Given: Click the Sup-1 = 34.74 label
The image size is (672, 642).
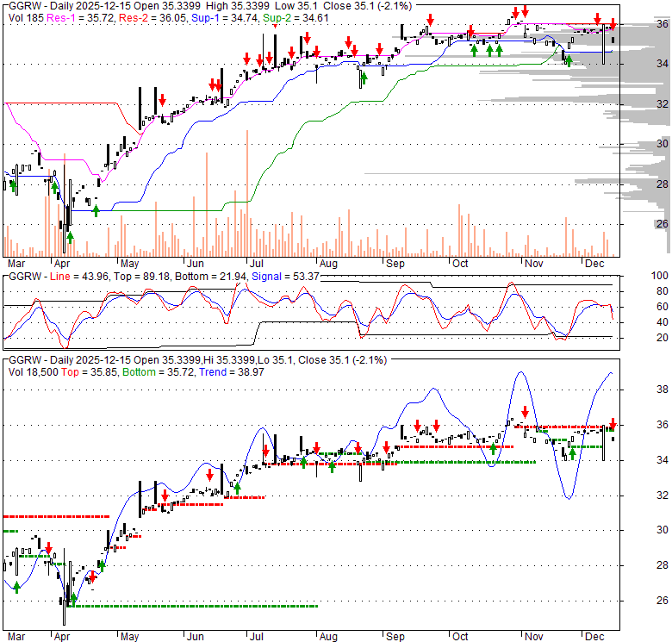Looking at the screenshot, I should pos(225,18).
